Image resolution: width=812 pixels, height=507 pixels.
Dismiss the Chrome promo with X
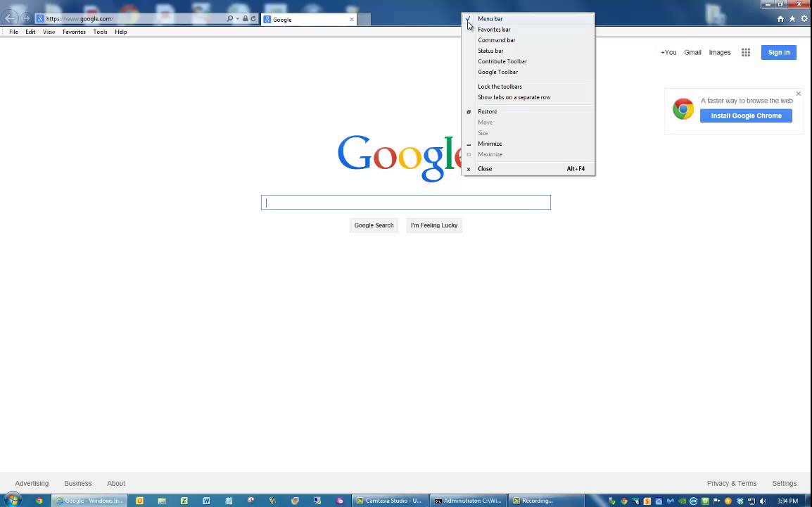[799, 94]
